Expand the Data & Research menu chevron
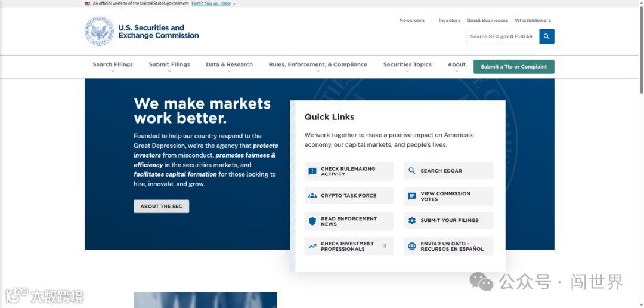Viewport: 644px width, 308px height. 229,71
